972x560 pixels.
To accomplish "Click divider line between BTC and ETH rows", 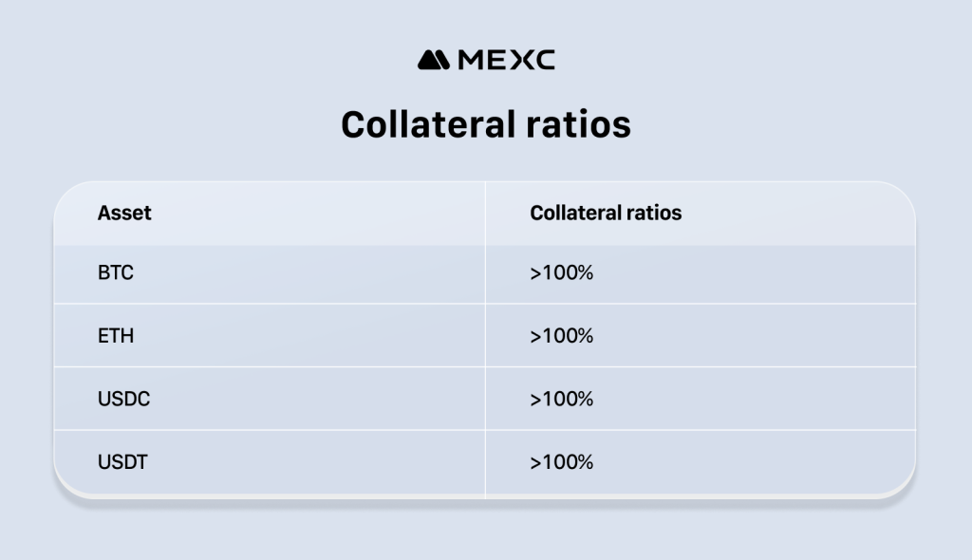I will coord(285,304).
